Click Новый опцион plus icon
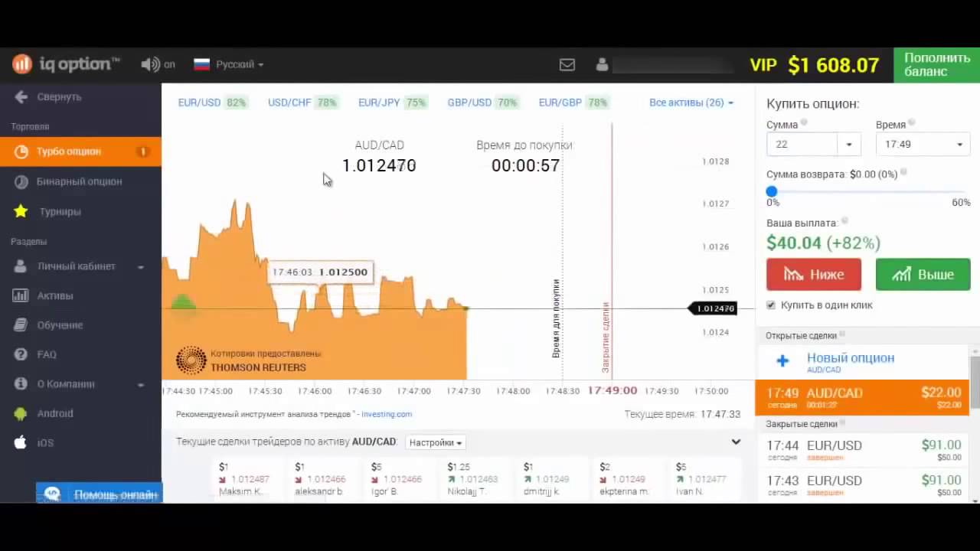980x551 pixels. click(x=782, y=360)
